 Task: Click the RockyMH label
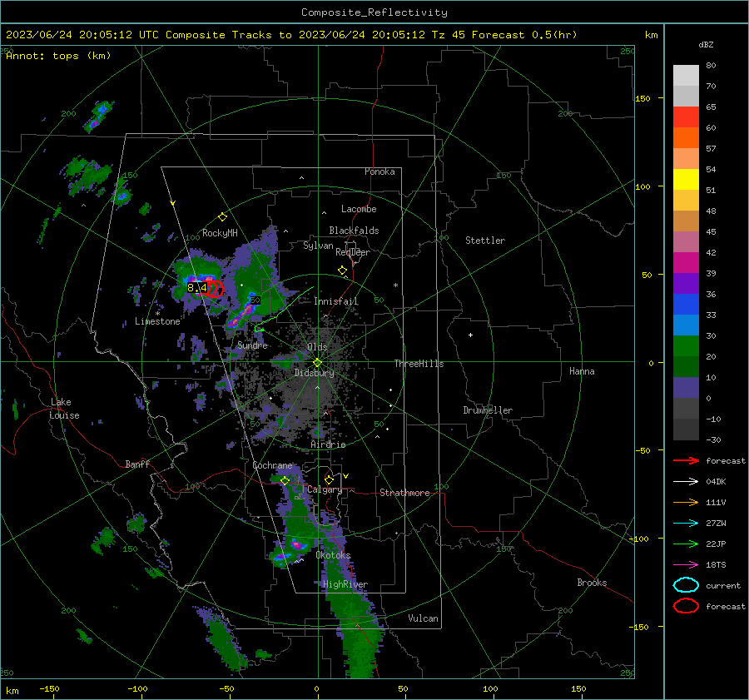[x=220, y=233]
